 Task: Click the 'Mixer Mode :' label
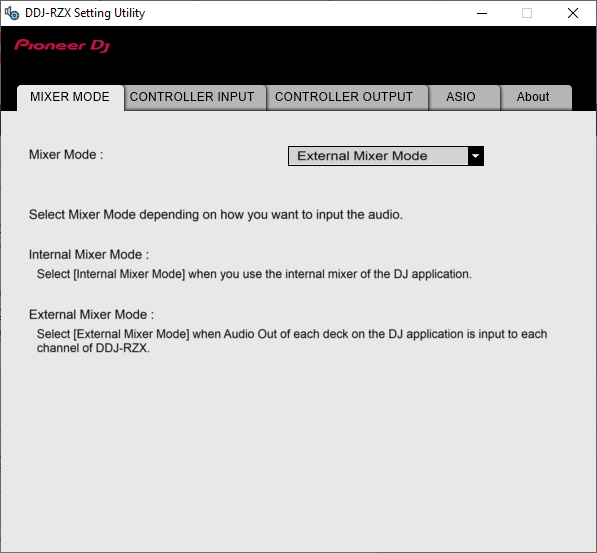tap(66, 155)
